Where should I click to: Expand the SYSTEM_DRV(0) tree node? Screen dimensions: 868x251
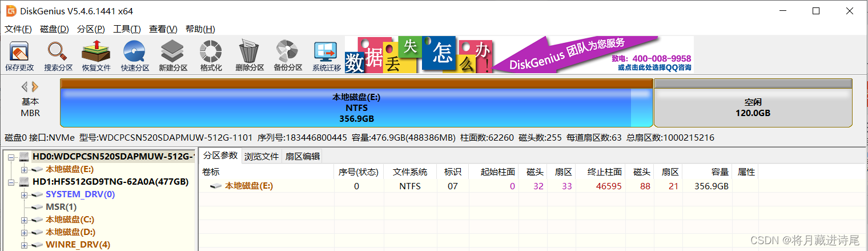24,194
